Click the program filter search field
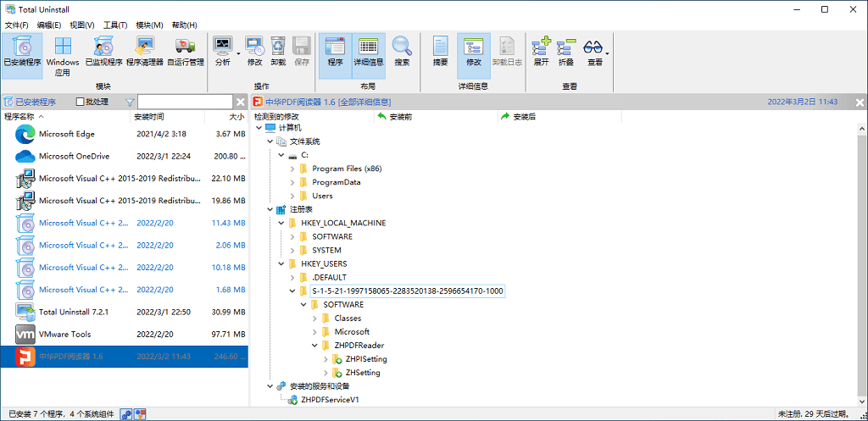The image size is (868, 421). 185,102
